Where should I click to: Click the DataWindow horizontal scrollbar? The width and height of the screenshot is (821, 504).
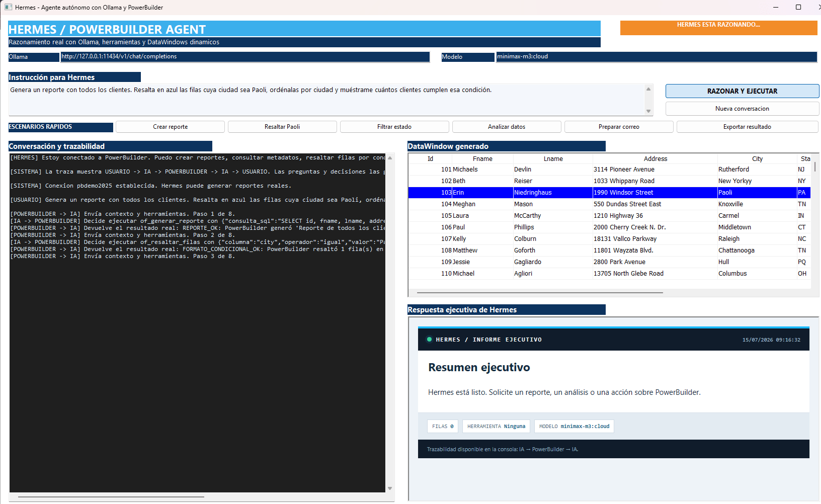(x=540, y=292)
